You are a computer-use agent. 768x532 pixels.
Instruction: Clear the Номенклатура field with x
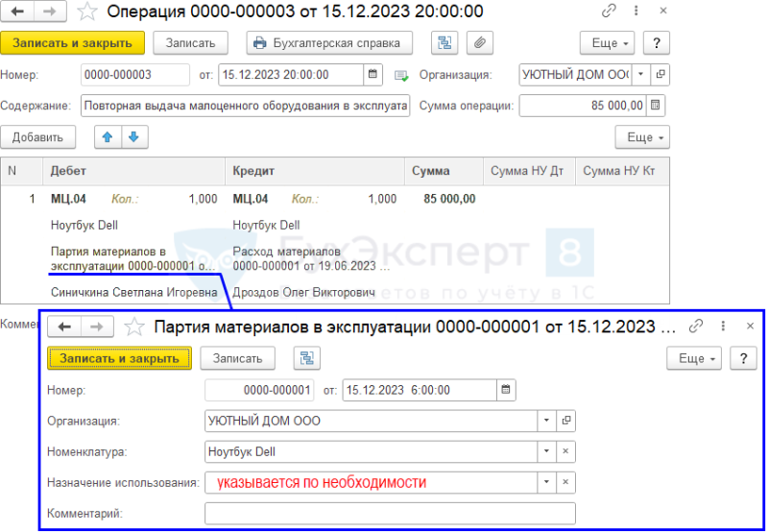click(x=565, y=451)
